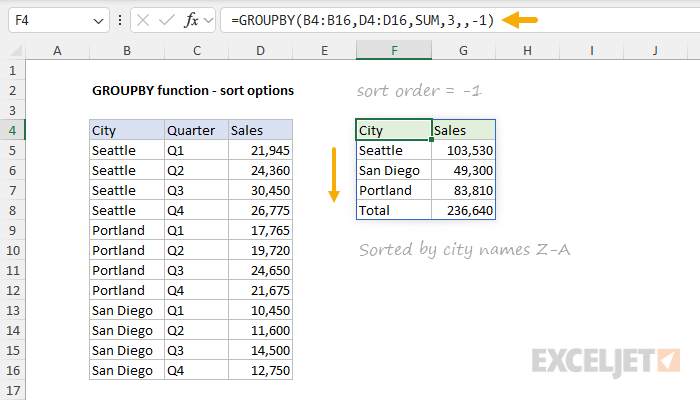Select column H header
This screenshot has width=700, height=400.
[527, 50]
